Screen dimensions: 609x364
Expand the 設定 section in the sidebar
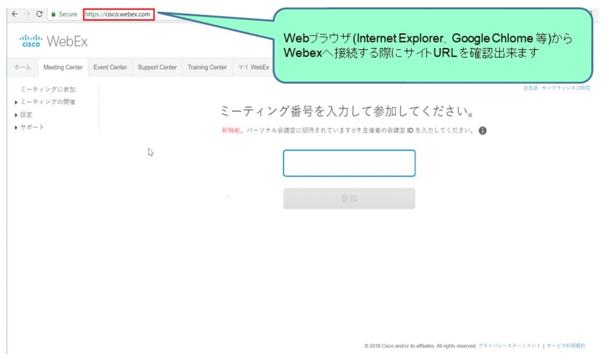(x=26, y=115)
